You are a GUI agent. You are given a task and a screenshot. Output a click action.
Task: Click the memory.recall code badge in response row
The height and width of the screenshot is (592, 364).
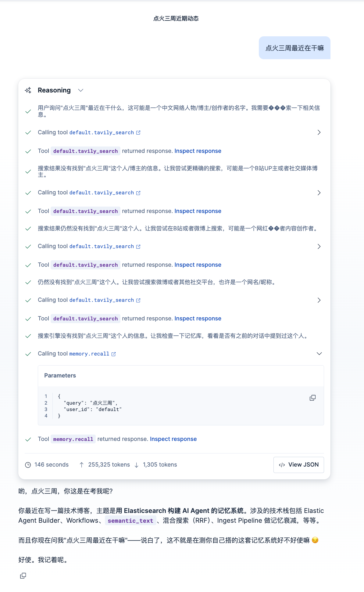pos(73,439)
